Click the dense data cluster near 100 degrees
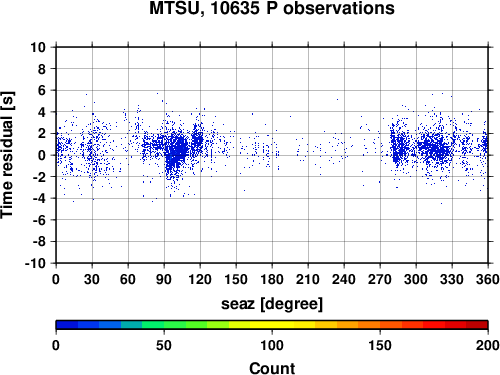Viewport: 500px width, 375px height. 177,152
